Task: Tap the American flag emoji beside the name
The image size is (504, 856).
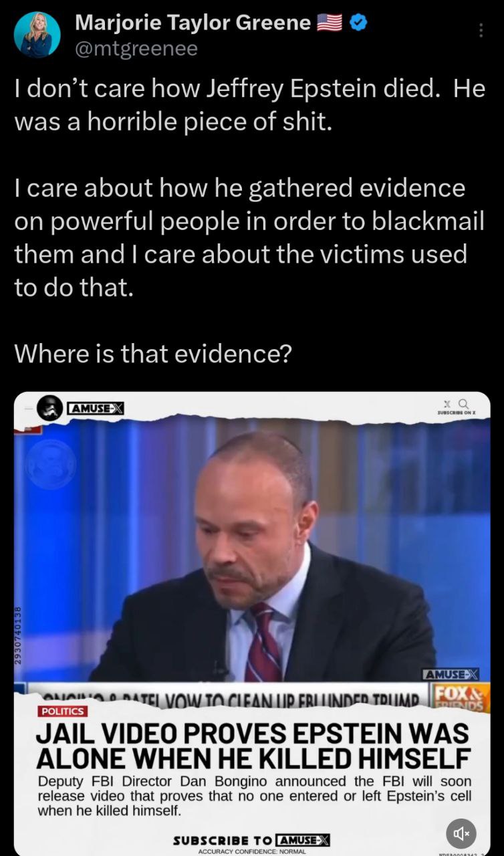Action: 330,23
